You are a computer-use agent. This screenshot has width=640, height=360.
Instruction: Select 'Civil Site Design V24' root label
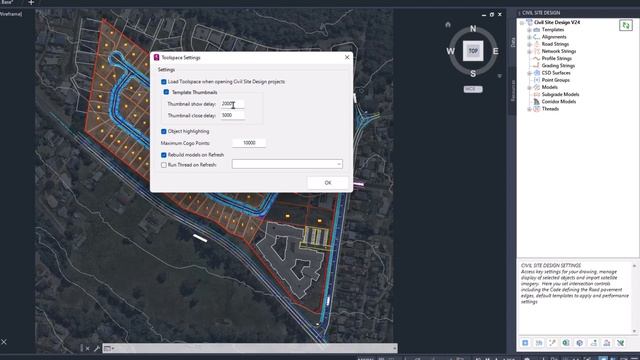coord(557,22)
